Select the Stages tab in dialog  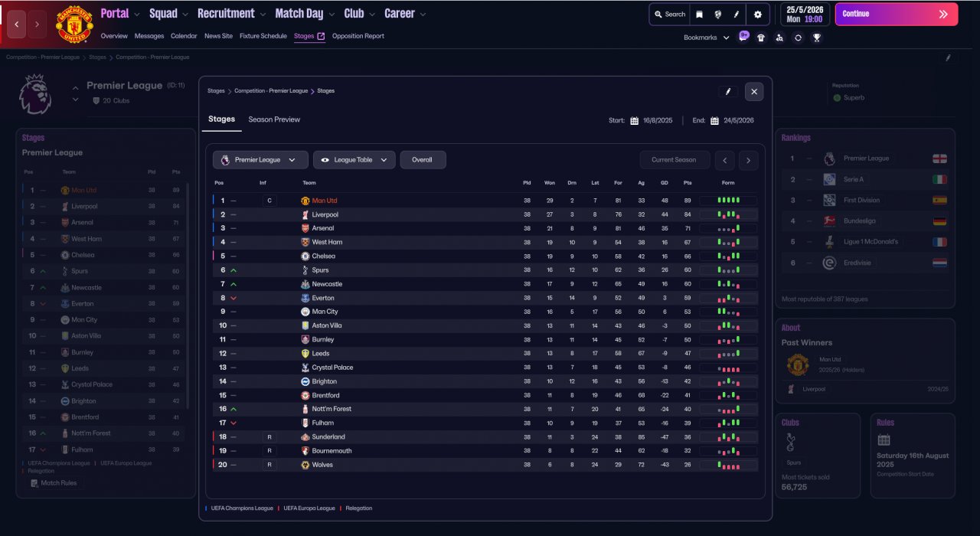point(221,119)
